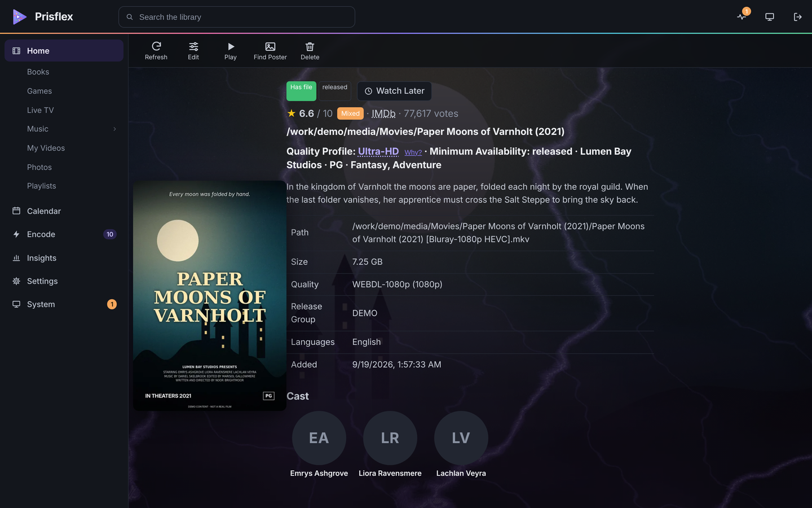The height and width of the screenshot is (508, 812).
Task: Click the monitor icon in header
Action: (770, 17)
